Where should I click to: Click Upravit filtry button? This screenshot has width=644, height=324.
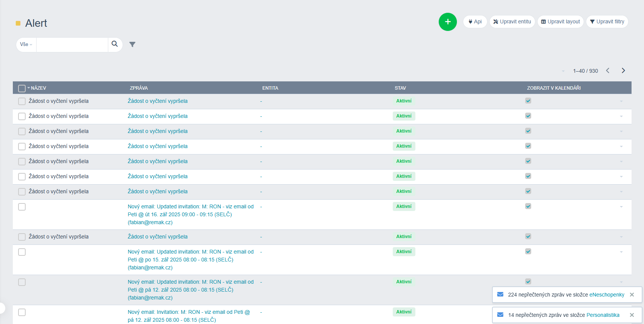607,22
